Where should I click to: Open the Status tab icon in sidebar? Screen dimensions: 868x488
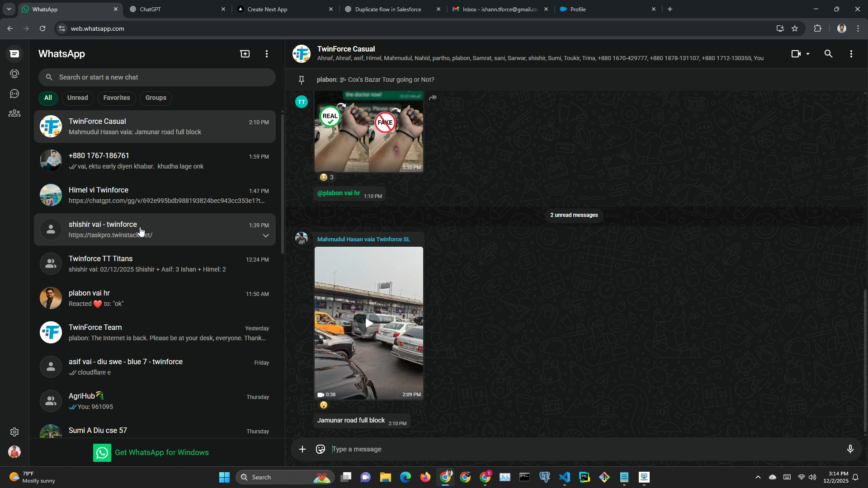tap(14, 74)
